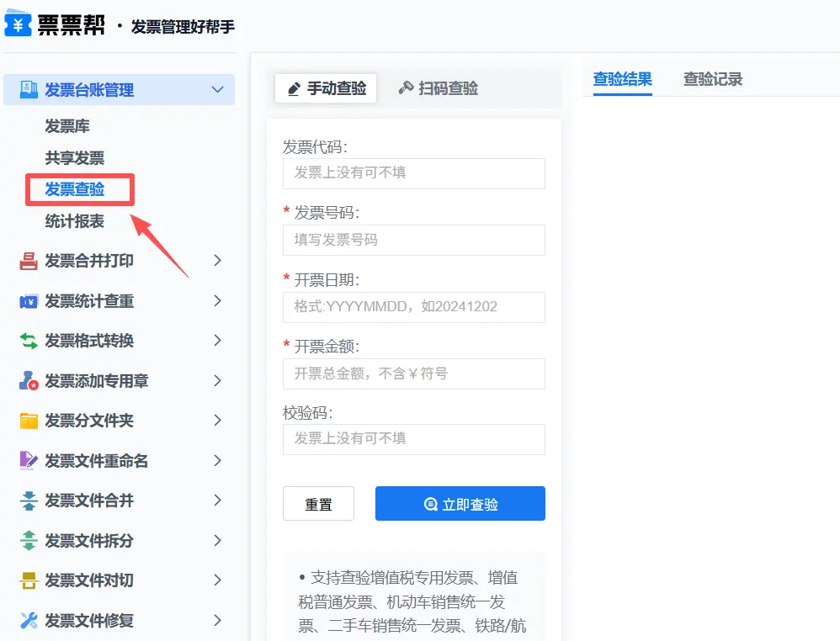This screenshot has height=641, width=840.
Task: Expand the 发票文件拆分 menu arrow
Action: 217,541
